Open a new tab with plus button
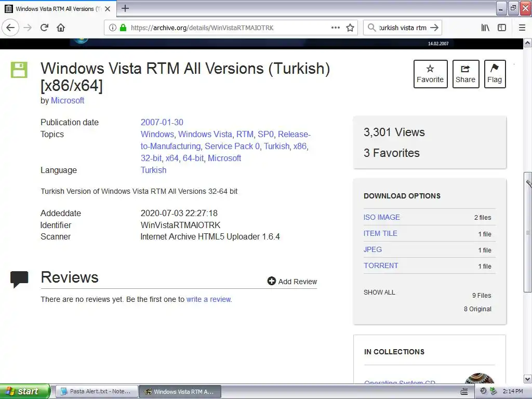Viewport: 532px width, 399px height. [x=125, y=8]
